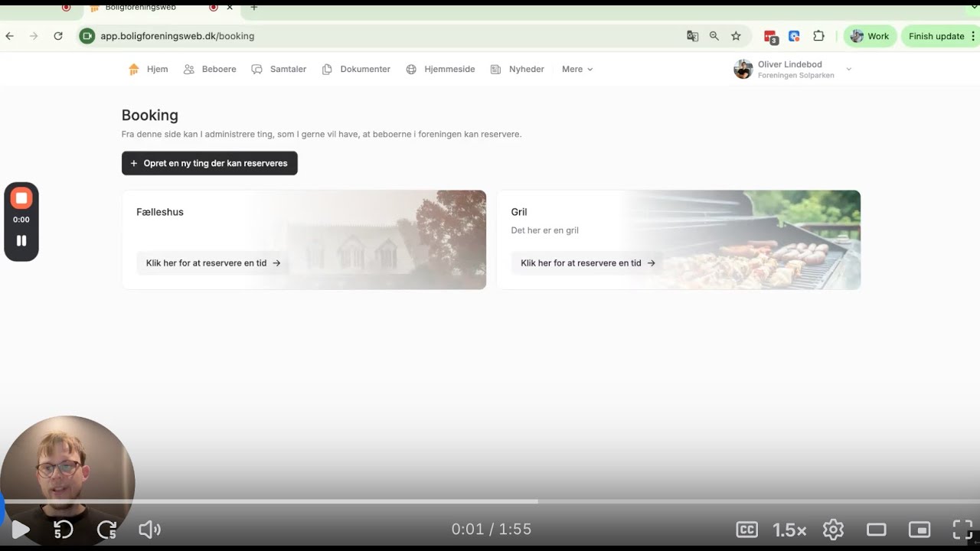Image resolution: width=980 pixels, height=551 pixels.
Task: Enter fullscreen video
Action: tap(962, 530)
